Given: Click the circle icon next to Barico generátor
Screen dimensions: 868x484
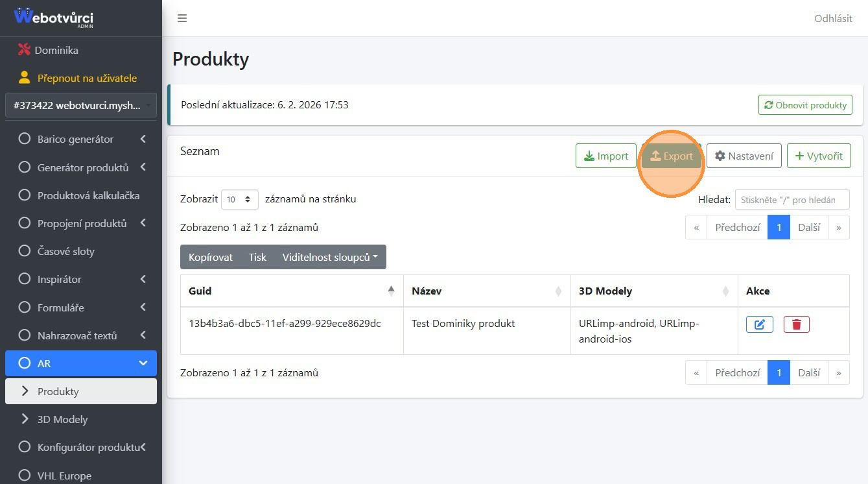Looking at the screenshot, I should [25, 139].
